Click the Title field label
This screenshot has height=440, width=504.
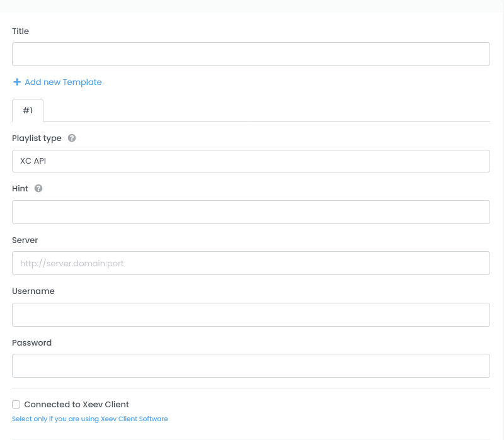pos(21,31)
